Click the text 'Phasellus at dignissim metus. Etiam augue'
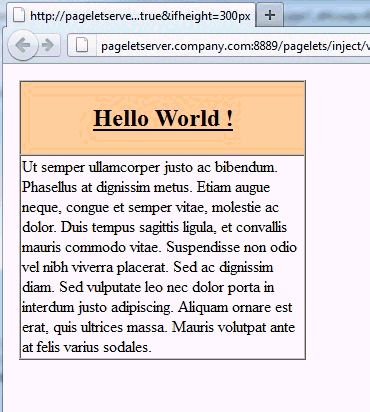The height and width of the screenshot is (412, 370). tap(146, 187)
